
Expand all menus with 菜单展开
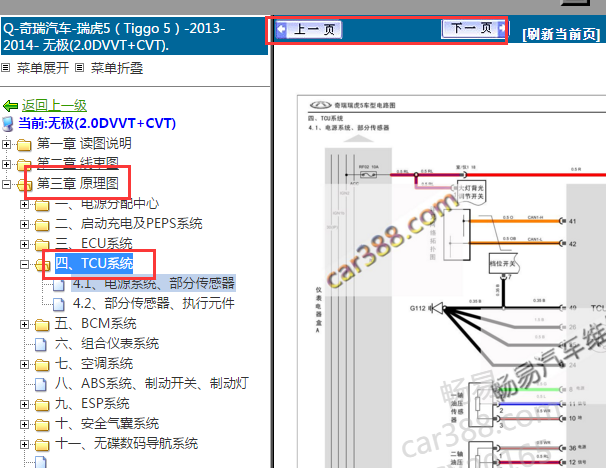point(43,68)
